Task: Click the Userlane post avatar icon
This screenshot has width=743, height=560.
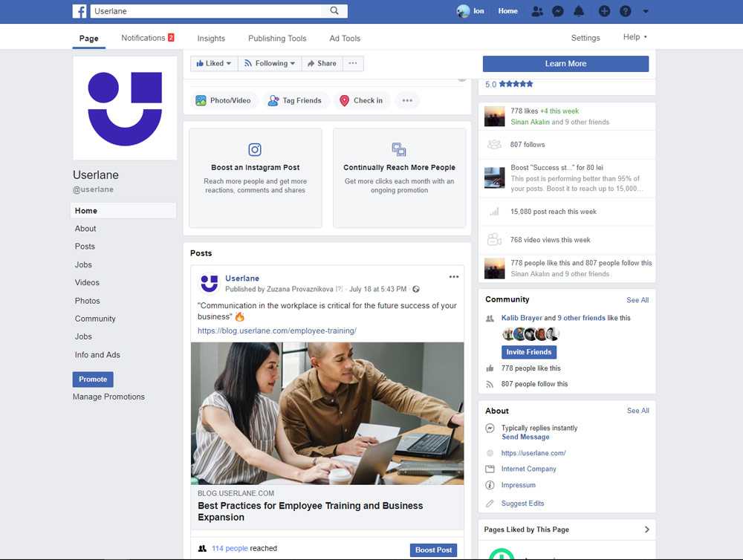Action: tap(209, 283)
